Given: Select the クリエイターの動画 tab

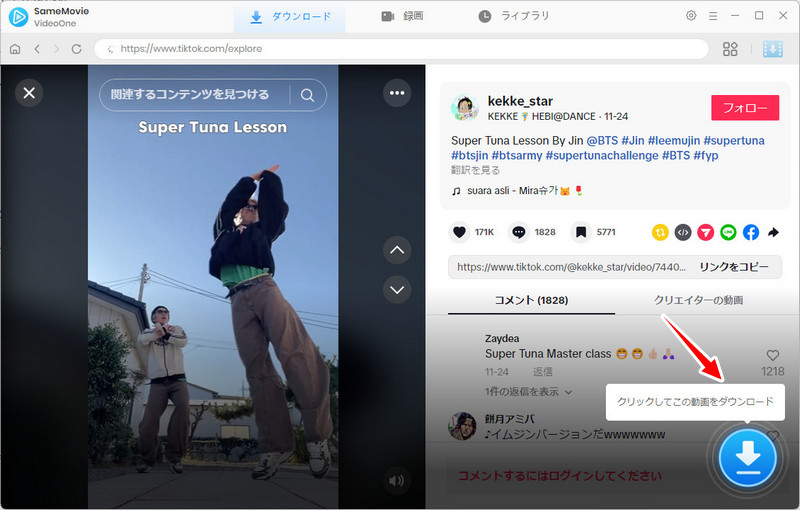Looking at the screenshot, I should coord(698,300).
